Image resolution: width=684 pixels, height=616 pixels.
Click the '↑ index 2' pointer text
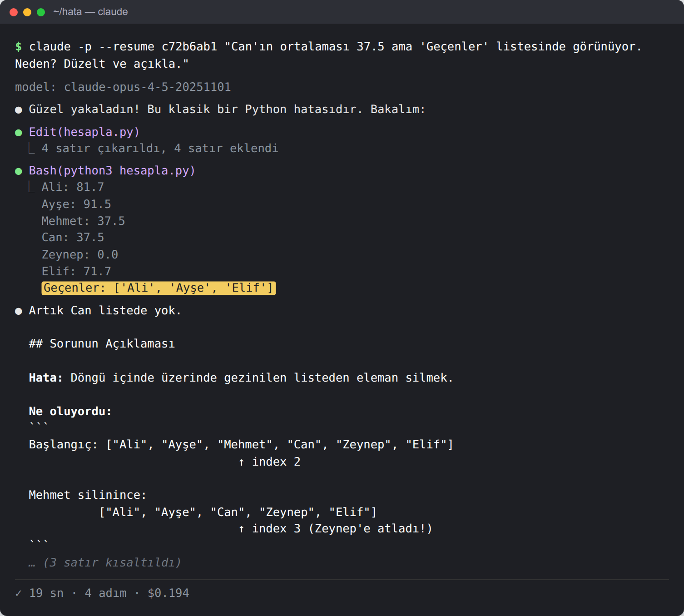pyautogui.click(x=269, y=462)
